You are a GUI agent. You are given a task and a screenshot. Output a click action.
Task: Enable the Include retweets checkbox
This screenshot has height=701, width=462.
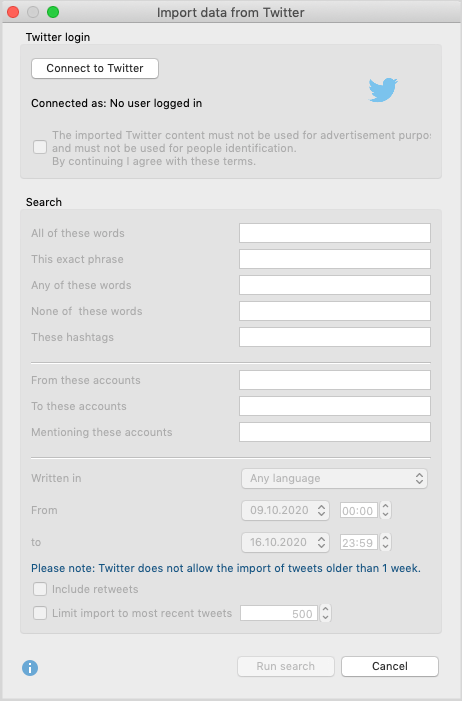(40, 589)
